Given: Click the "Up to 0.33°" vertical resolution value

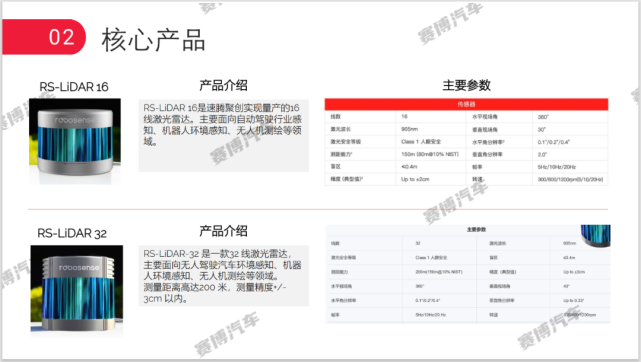Looking at the screenshot, I should pos(574,300).
